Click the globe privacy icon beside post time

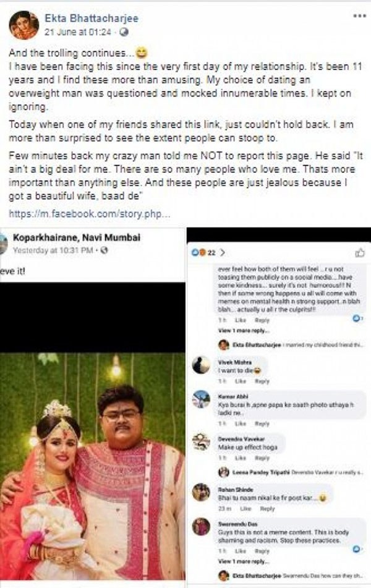[x=124, y=31]
